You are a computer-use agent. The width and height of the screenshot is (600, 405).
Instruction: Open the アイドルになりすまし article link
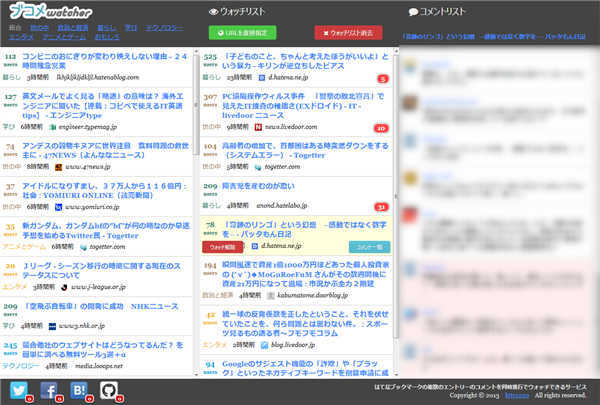pyautogui.click(x=104, y=191)
